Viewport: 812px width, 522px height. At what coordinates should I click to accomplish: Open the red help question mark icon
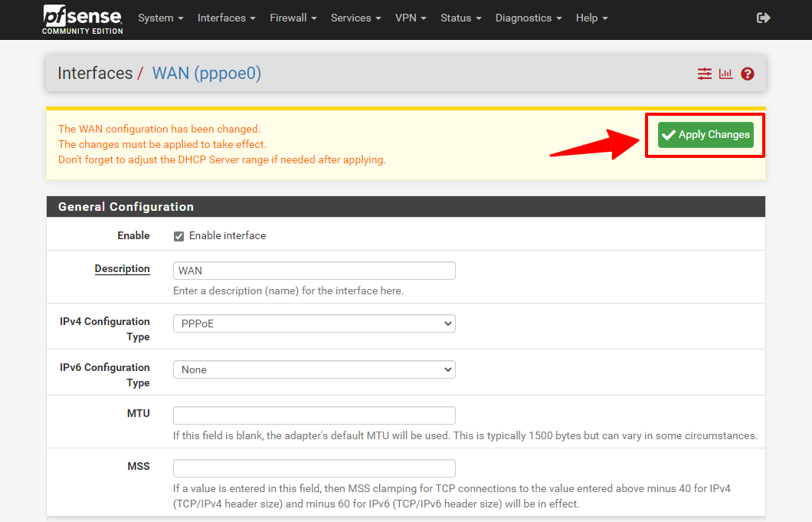(748, 74)
